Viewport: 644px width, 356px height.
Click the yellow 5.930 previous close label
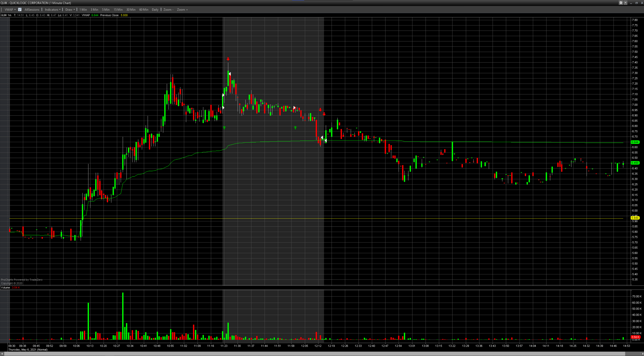[635, 218]
